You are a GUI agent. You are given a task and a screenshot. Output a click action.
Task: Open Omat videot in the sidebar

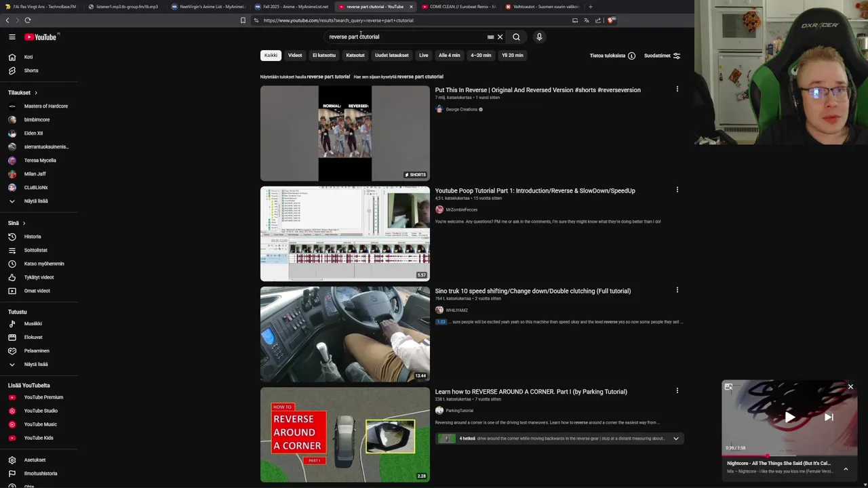pos(39,291)
